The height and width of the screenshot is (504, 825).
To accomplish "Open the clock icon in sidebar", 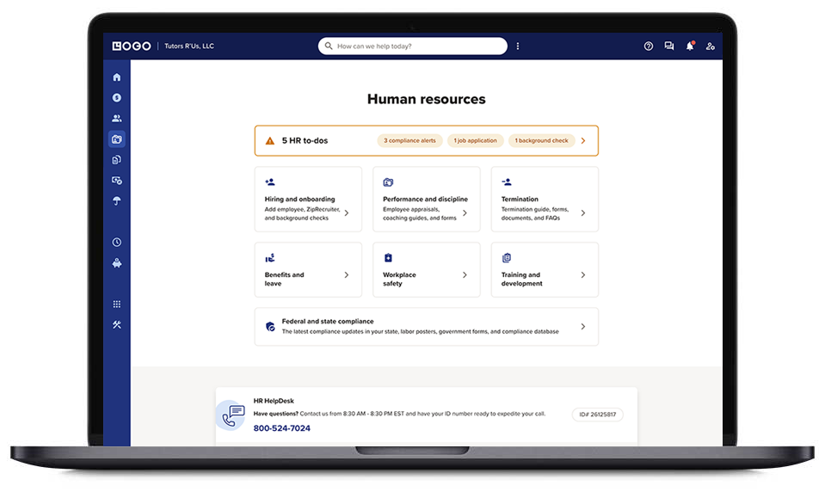I will click(x=117, y=243).
